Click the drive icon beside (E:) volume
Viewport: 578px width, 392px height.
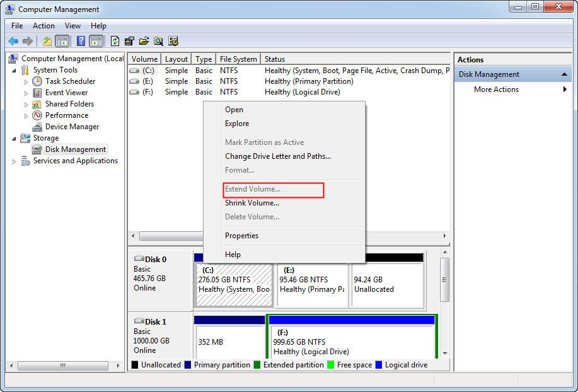[134, 81]
